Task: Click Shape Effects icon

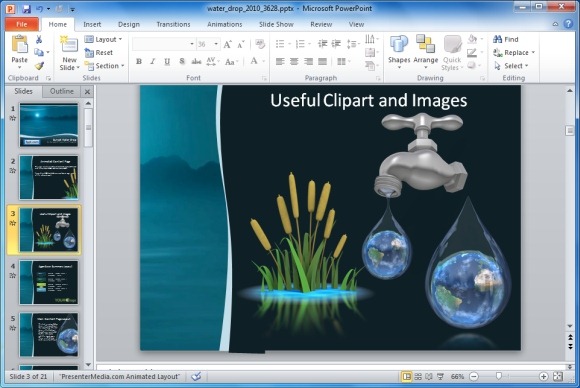Action: click(473, 65)
